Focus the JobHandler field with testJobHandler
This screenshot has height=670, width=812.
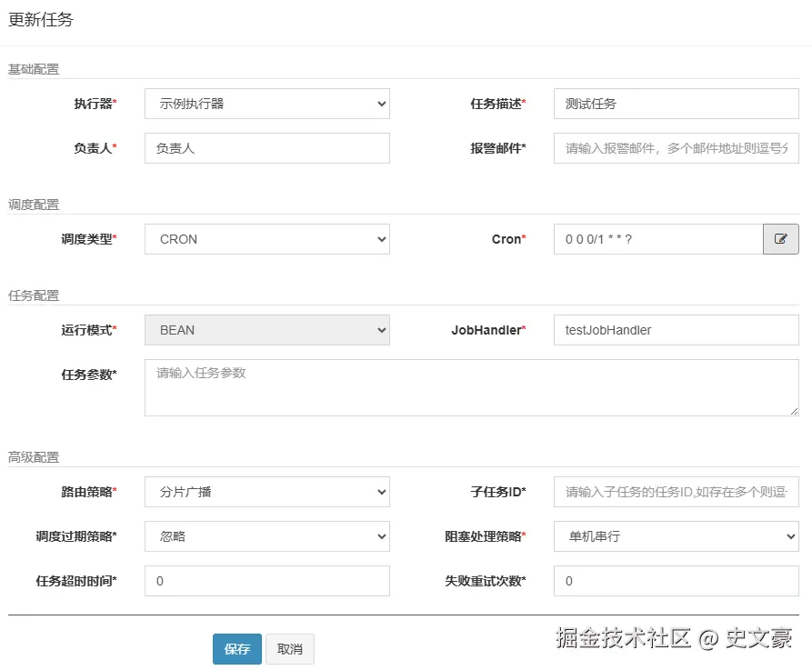pos(677,330)
